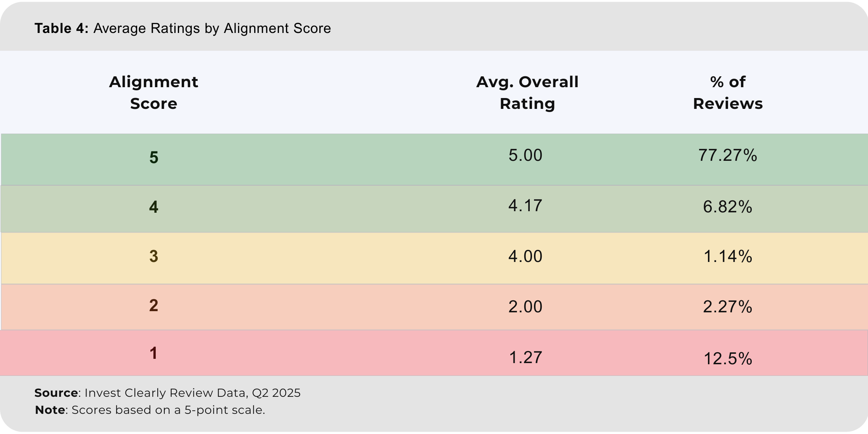This screenshot has width=868, height=434.
Task: Click the "Avg. Overall Rating" column header
Action: [527, 93]
